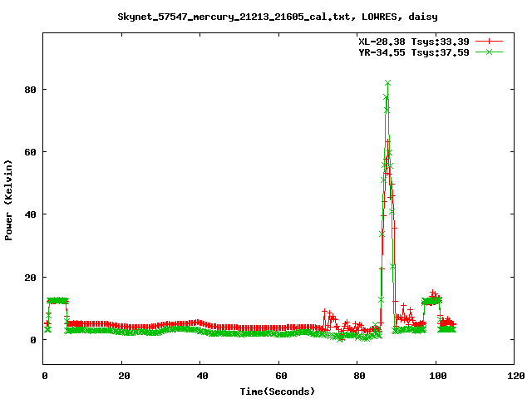
Task: Click the x-axis value 60
Action: coord(281,376)
